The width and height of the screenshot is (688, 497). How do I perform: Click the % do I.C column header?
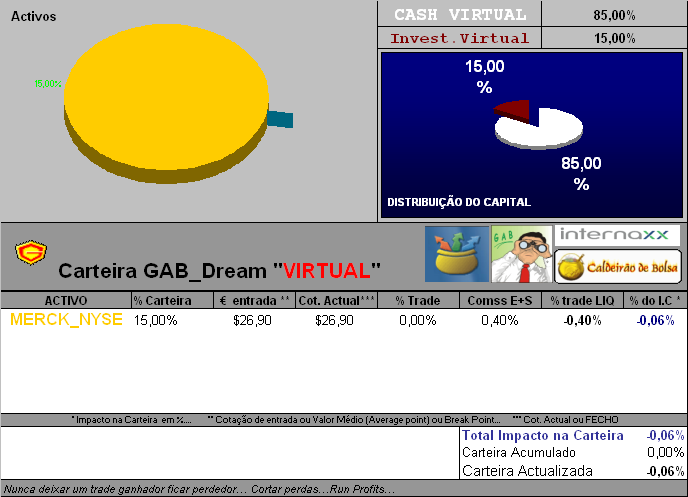tap(655, 300)
